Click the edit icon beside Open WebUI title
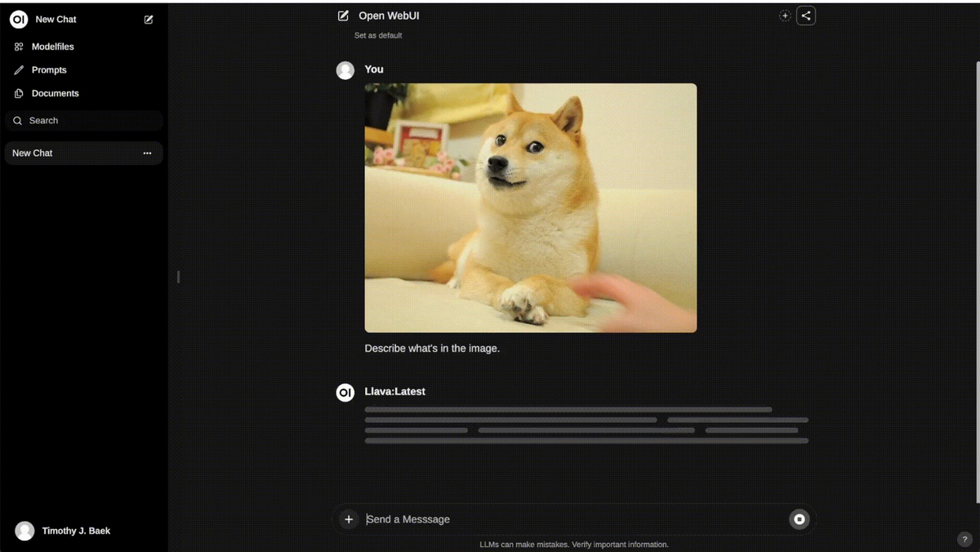The width and height of the screenshot is (980, 552). 344,16
